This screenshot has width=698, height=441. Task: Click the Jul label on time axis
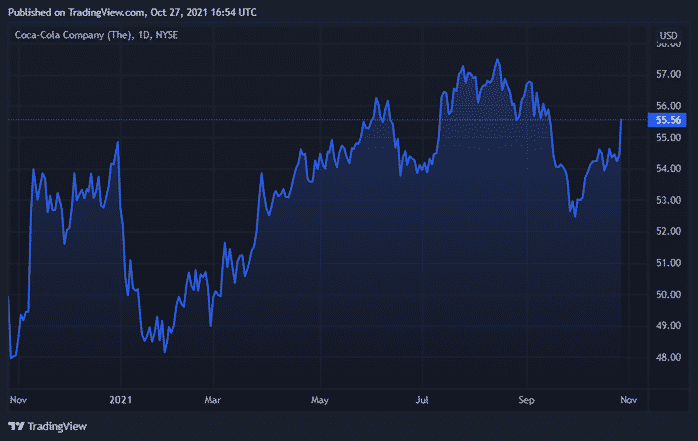click(422, 400)
